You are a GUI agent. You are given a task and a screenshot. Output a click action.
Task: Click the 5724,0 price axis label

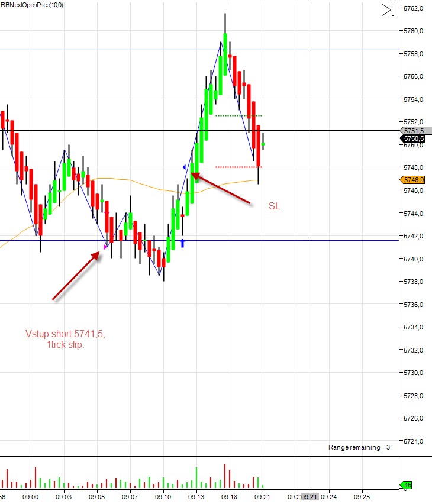coord(413,441)
